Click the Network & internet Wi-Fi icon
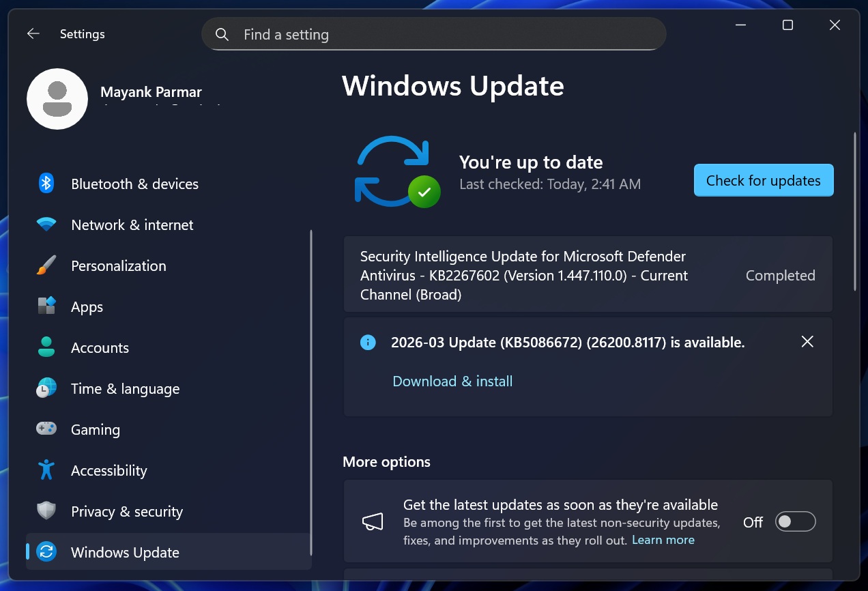The width and height of the screenshot is (868, 591). click(46, 225)
